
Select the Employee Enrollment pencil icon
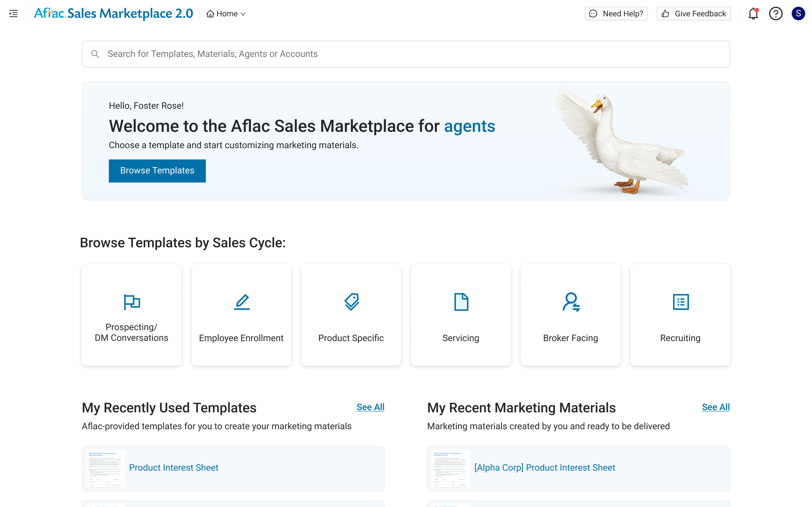[x=242, y=302]
